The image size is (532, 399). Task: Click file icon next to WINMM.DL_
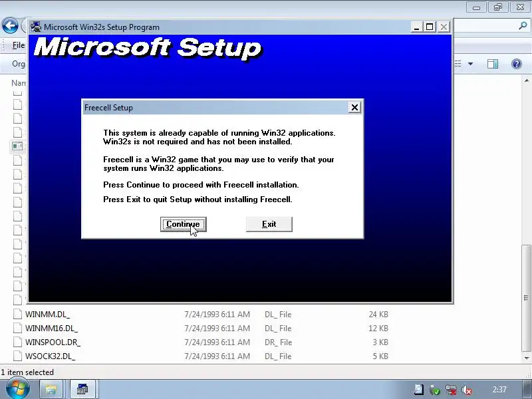[17, 314]
